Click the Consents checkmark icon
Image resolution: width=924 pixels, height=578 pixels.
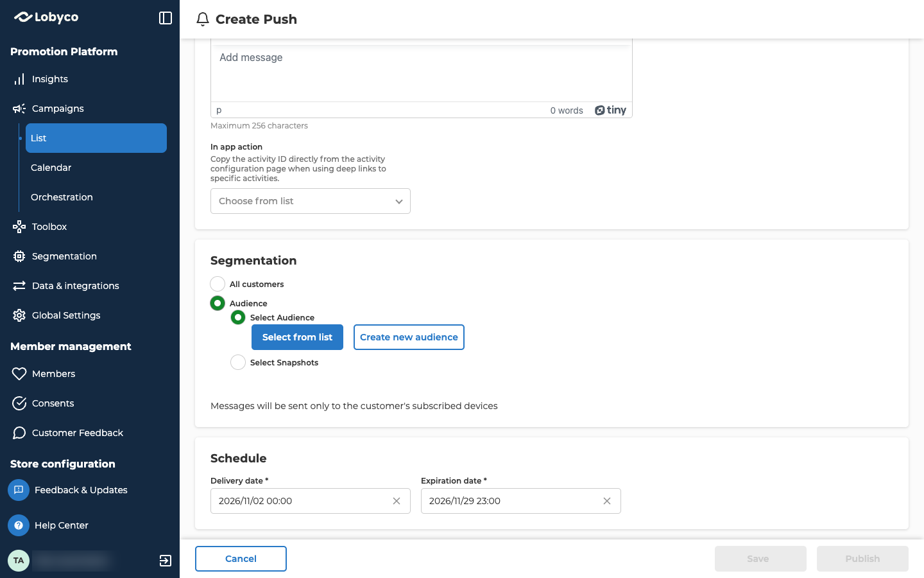19,403
